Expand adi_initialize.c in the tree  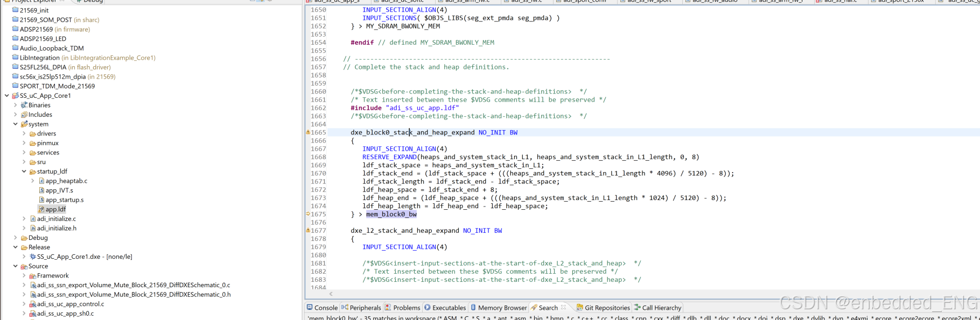click(24, 219)
